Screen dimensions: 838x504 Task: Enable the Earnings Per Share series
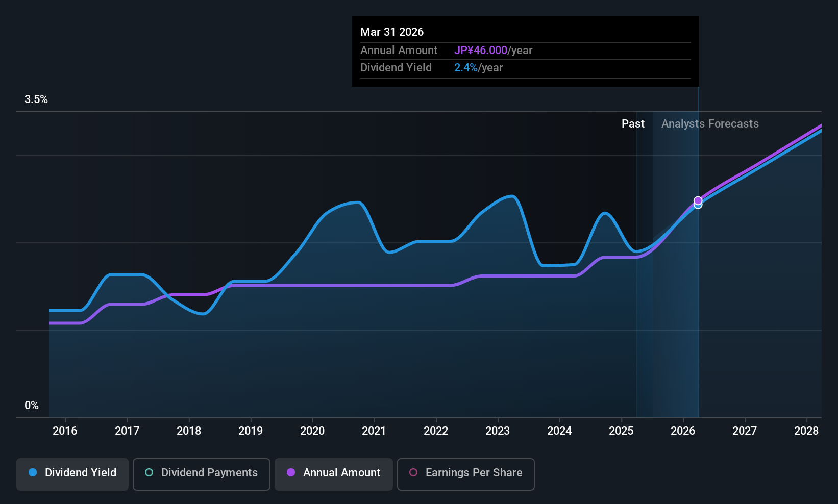click(x=466, y=474)
